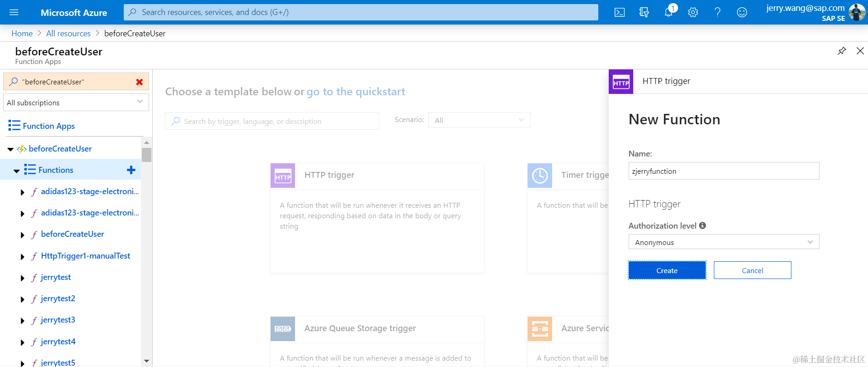Click the function Name input field

(x=724, y=171)
